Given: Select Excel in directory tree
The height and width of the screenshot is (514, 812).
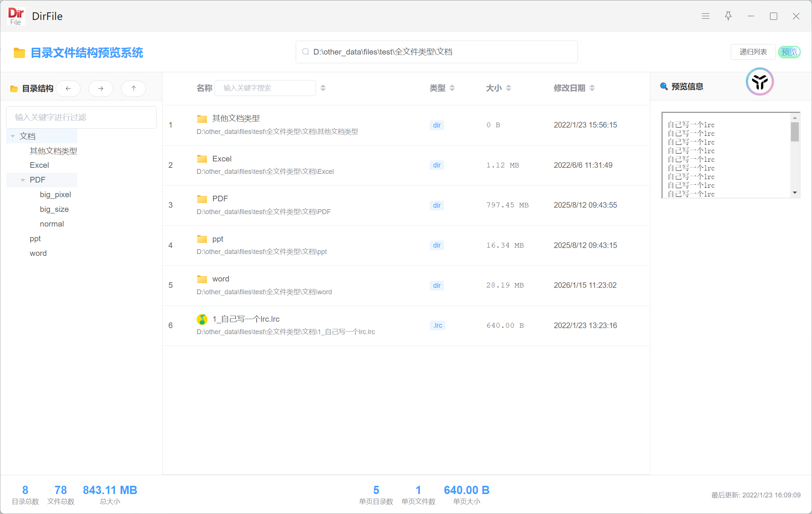Looking at the screenshot, I should pos(40,165).
